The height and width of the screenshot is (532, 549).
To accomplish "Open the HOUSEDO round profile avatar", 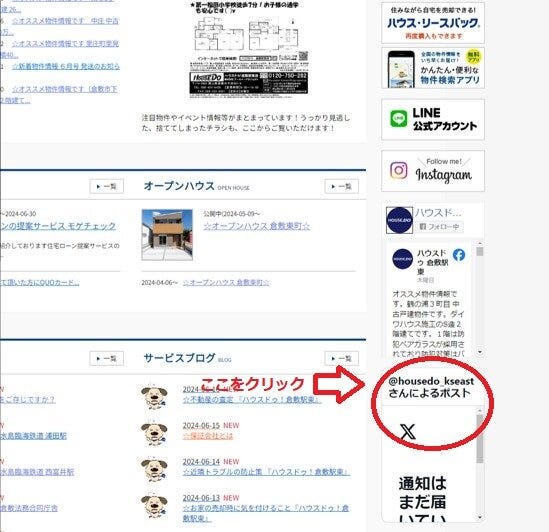I will pyautogui.click(x=399, y=220).
